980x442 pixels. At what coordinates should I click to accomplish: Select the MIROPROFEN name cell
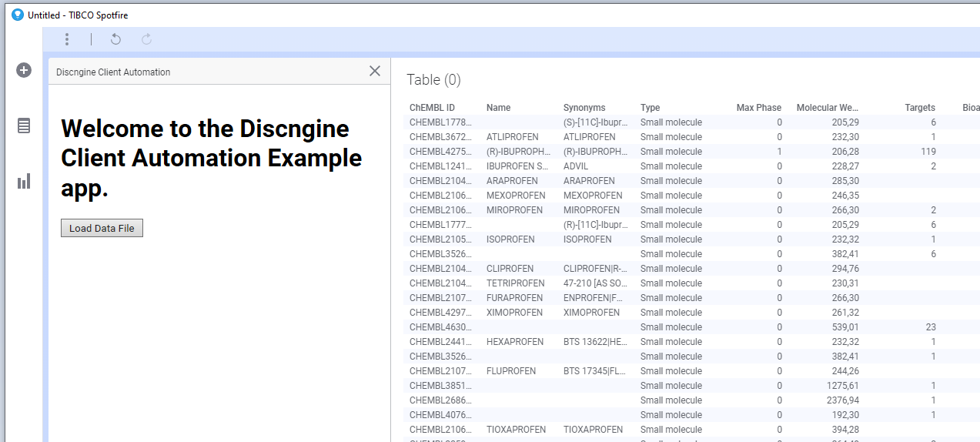tap(514, 210)
